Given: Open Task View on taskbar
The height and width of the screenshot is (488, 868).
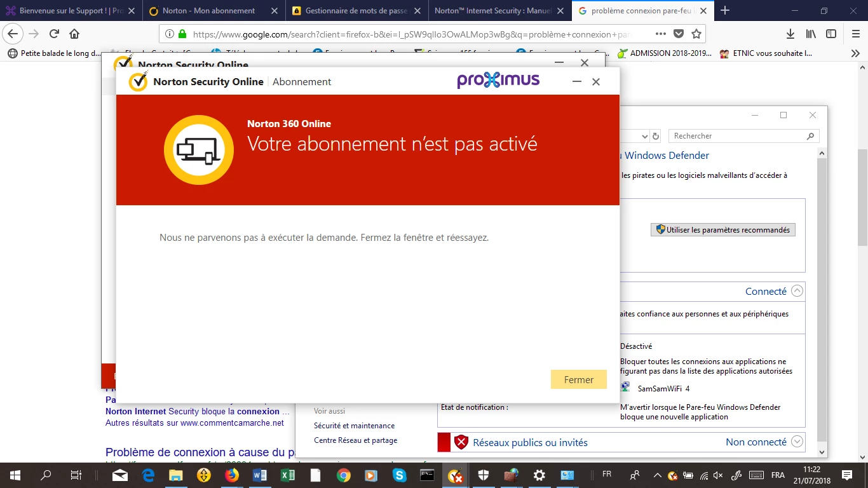Looking at the screenshot, I should tap(76, 475).
